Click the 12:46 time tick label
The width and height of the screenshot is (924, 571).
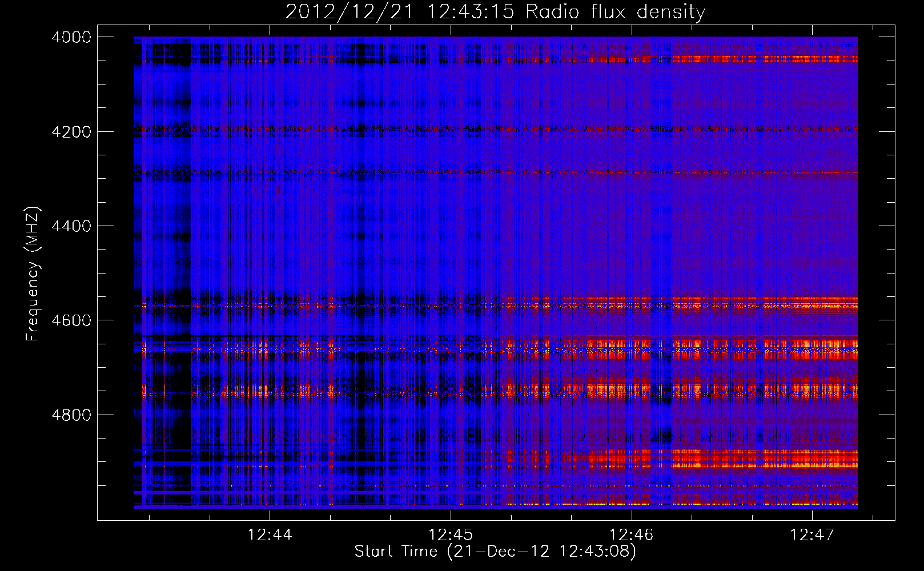click(x=632, y=535)
